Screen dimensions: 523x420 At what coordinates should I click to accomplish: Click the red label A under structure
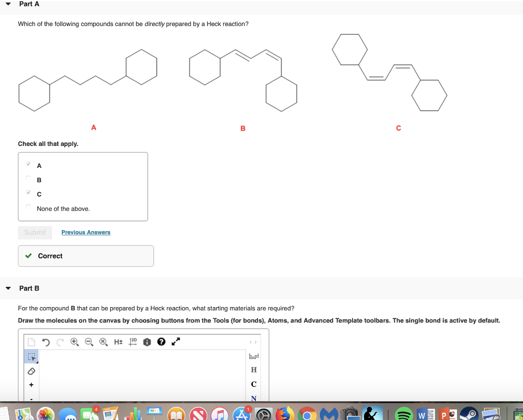94,128
